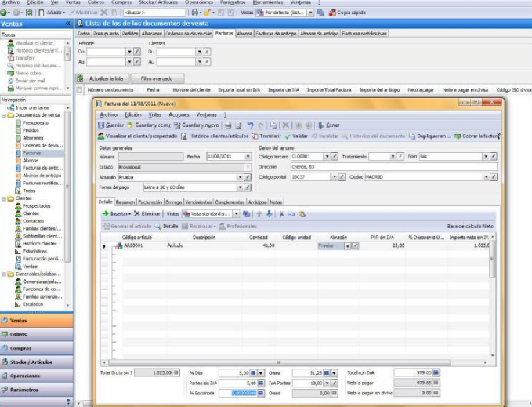Image resolution: width=532 pixels, height=407 pixels.
Task: Open the Acciones menu in invoice window
Action: [179, 114]
